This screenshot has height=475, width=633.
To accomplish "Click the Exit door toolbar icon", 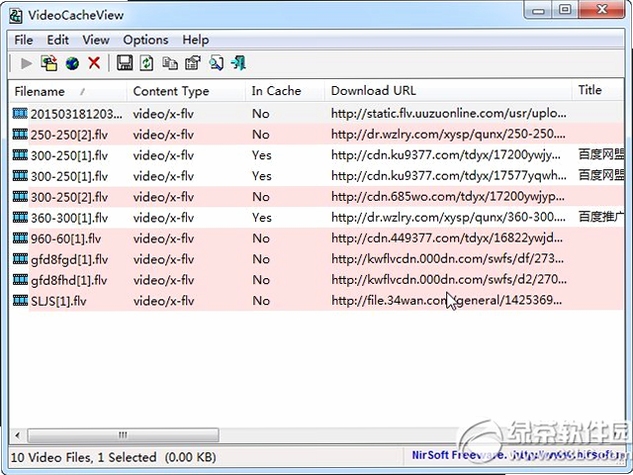I will tap(239, 63).
